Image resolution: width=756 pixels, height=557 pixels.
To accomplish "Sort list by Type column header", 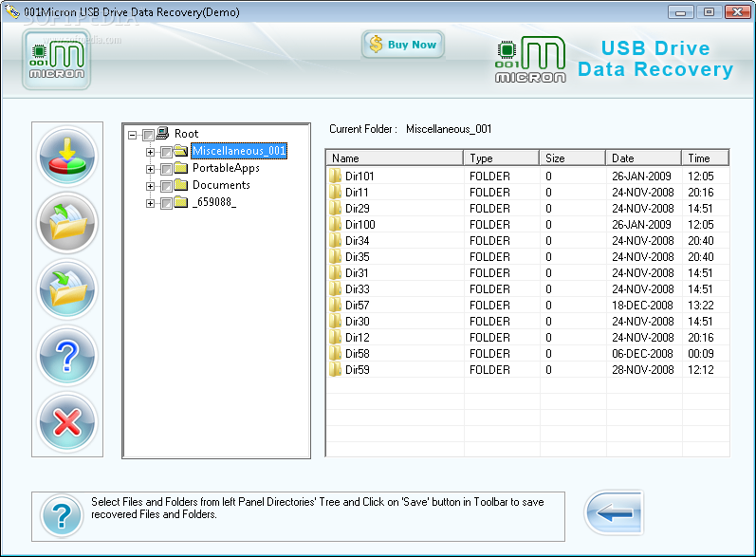I will [x=501, y=158].
